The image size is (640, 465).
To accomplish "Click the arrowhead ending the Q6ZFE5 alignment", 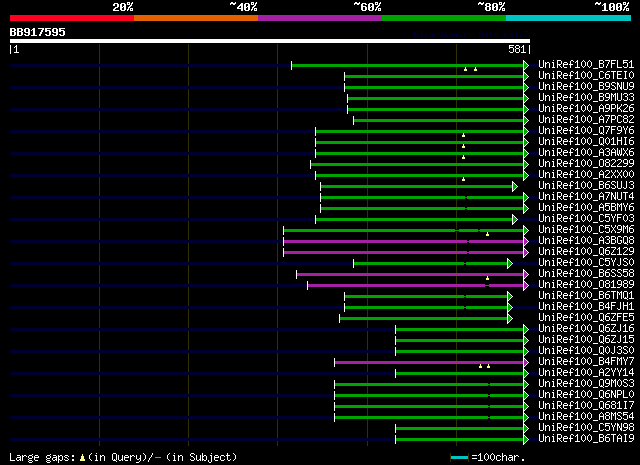I will tap(510, 319).
